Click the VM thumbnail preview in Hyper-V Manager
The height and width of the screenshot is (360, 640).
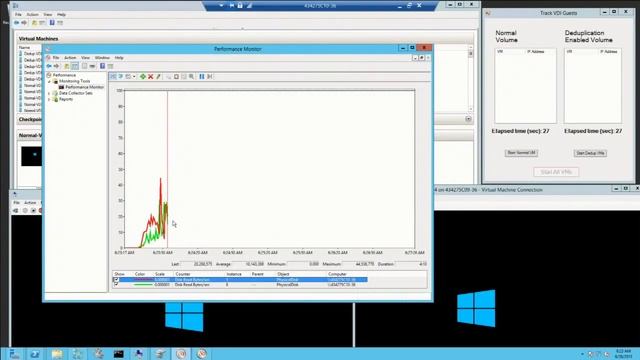pyautogui.click(x=31, y=156)
